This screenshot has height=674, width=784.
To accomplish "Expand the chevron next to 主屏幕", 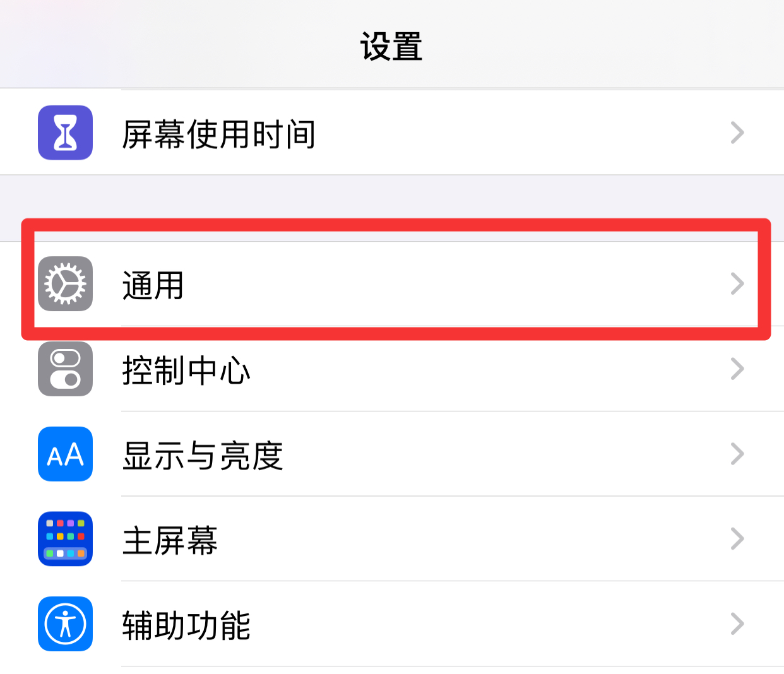I will [737, 539].
